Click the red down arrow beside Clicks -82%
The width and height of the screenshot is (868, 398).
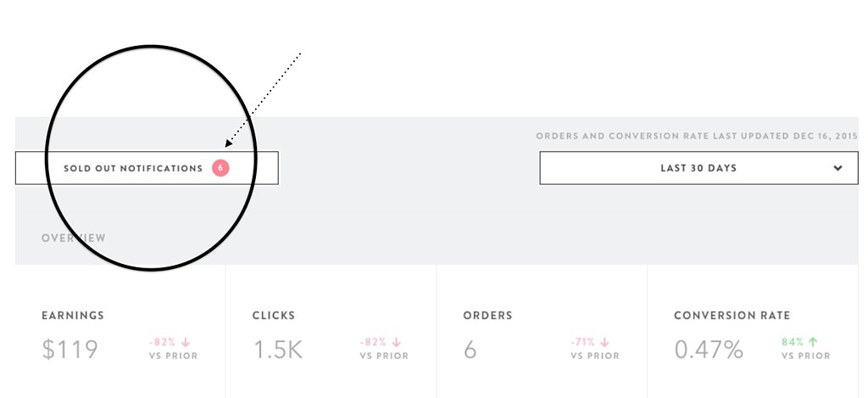[397, 343]
